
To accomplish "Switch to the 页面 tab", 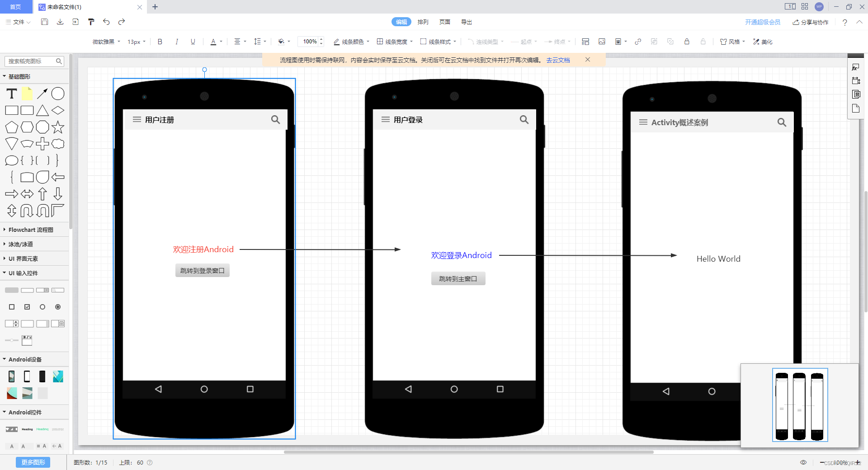I will click(445, 22).
